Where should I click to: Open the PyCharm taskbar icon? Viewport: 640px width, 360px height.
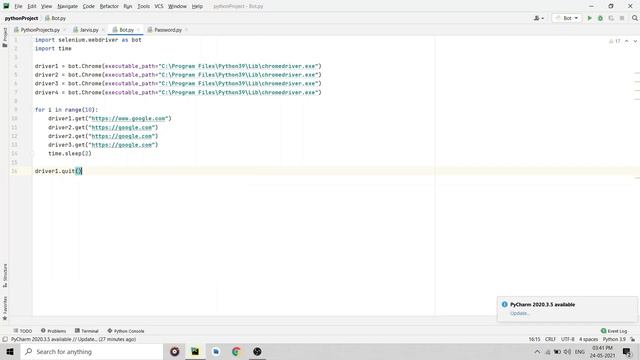click(x=195, y=351)
